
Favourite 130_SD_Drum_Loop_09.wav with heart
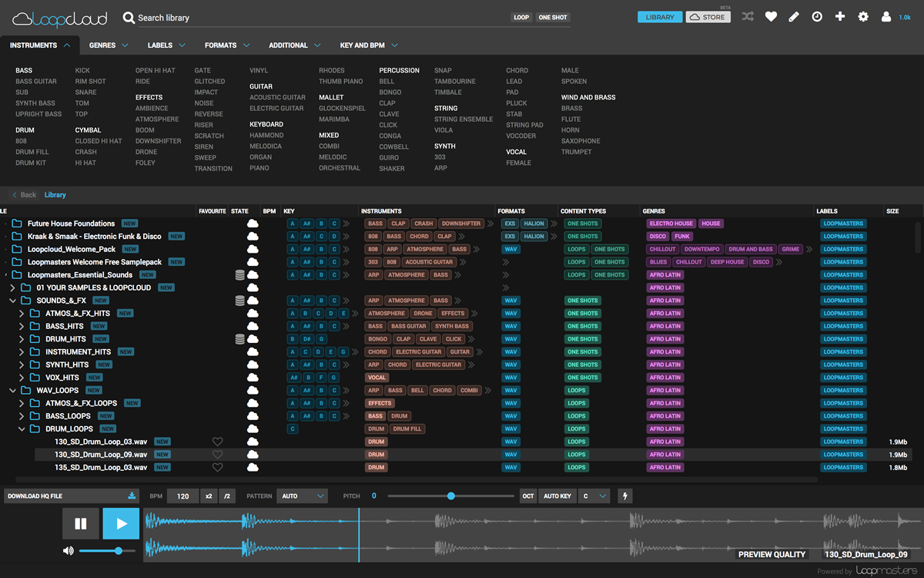click(x=217, y=455)
